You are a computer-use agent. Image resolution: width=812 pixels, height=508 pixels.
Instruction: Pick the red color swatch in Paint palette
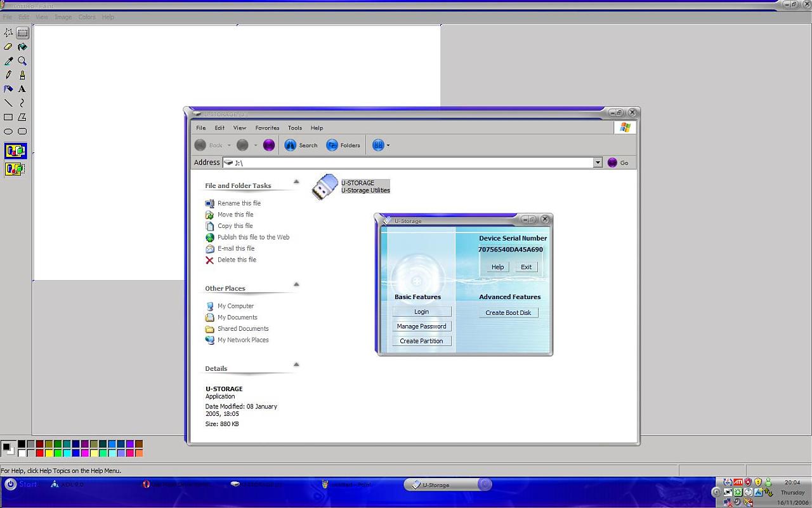[x=39, y=453]
